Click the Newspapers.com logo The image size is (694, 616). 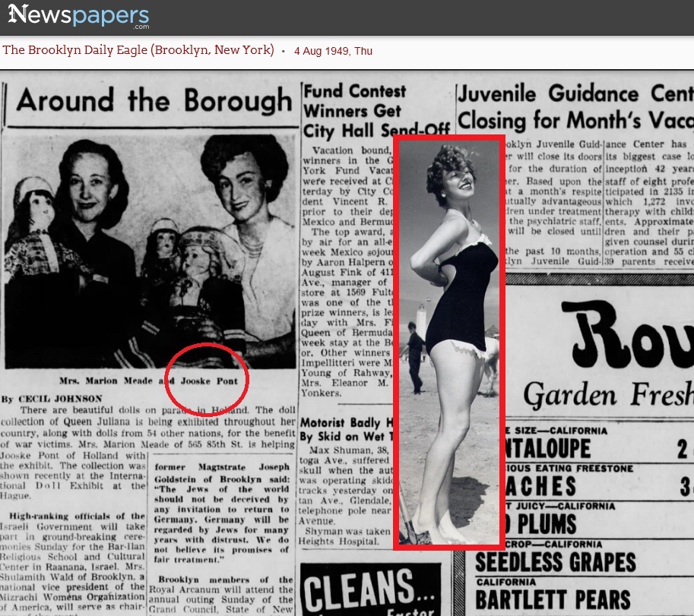(x=78, y=16)
